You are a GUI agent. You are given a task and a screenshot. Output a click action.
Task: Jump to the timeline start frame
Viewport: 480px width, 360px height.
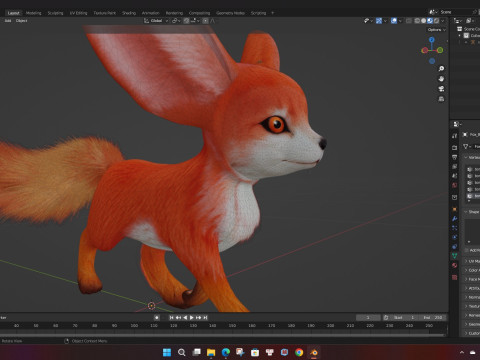(x=171, y=318)
